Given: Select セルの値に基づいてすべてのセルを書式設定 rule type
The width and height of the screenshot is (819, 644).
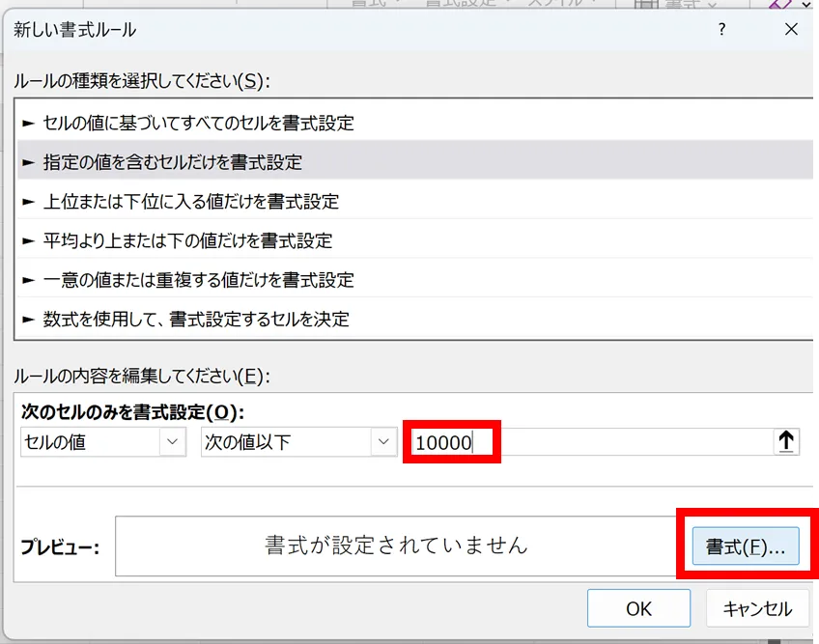Looking at the screenshot, I should pos(198,123).
